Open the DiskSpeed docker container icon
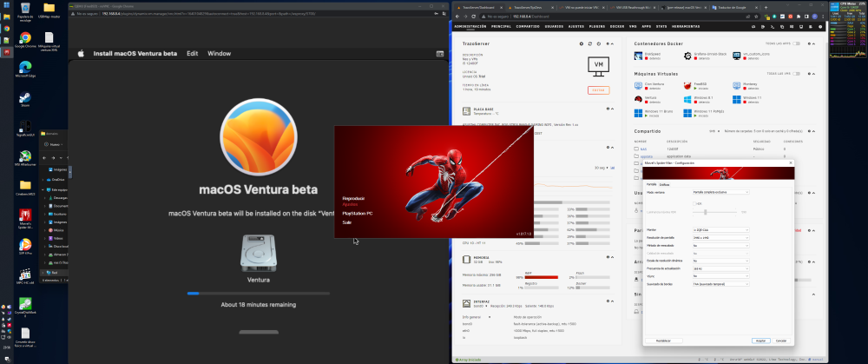The image size is (868, 364). pos(638,56)
